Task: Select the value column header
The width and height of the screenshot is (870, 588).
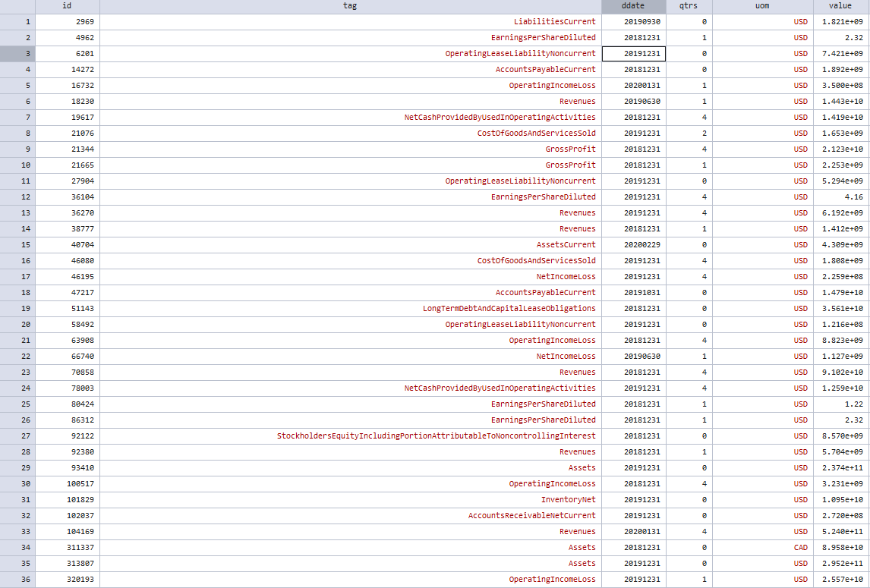Action: point(841,6)
